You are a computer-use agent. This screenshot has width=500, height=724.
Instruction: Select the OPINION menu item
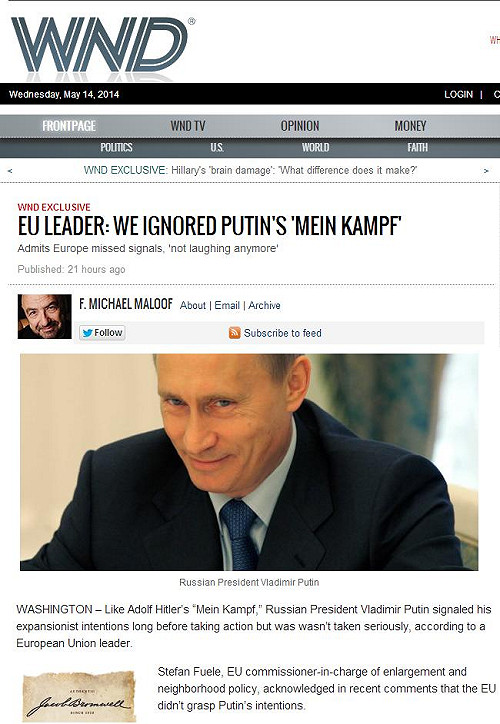pyautogui.click(x=300, y=126)
